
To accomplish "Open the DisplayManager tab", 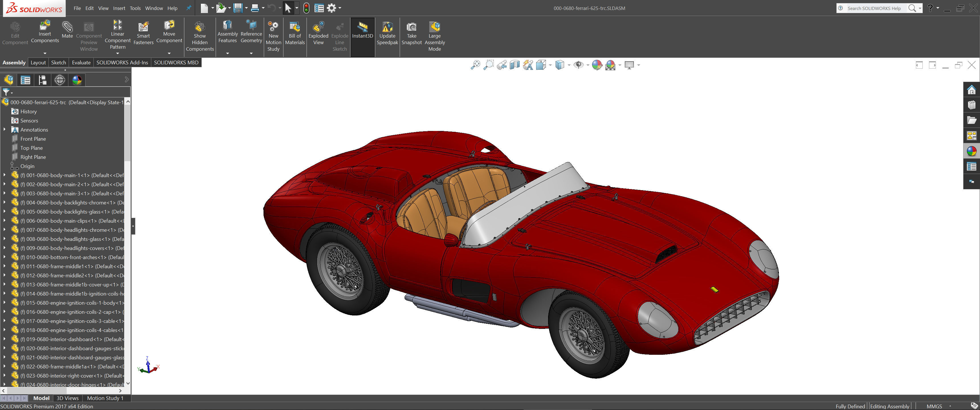I will pos(77,80).
